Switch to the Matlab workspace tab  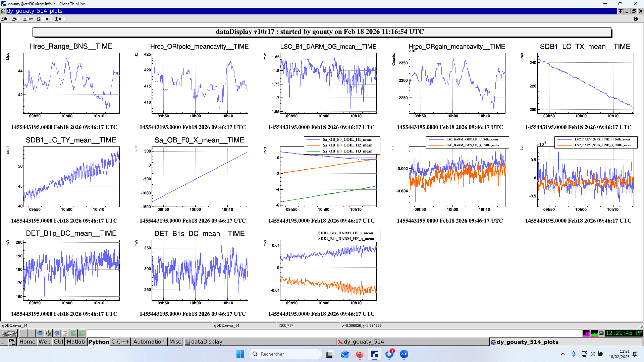75,342
